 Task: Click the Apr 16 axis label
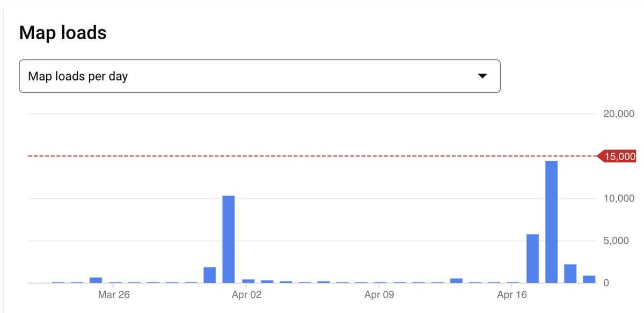(x=512, y=294)
